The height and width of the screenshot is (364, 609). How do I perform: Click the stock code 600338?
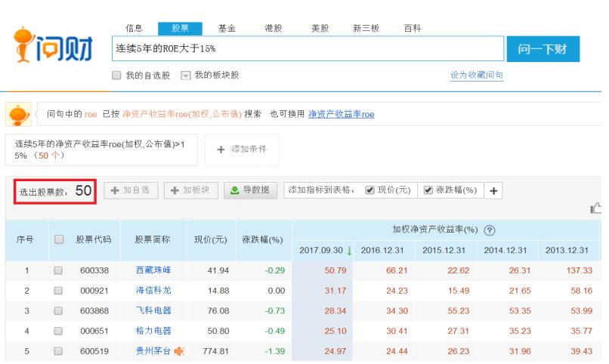click(x=94, y=270)
